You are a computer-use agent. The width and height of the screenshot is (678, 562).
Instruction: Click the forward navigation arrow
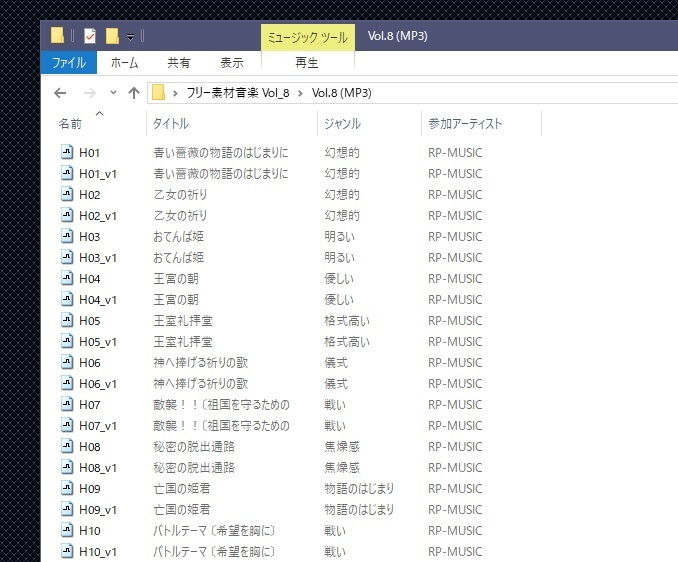pyautogui.click(x=90, y=93)
